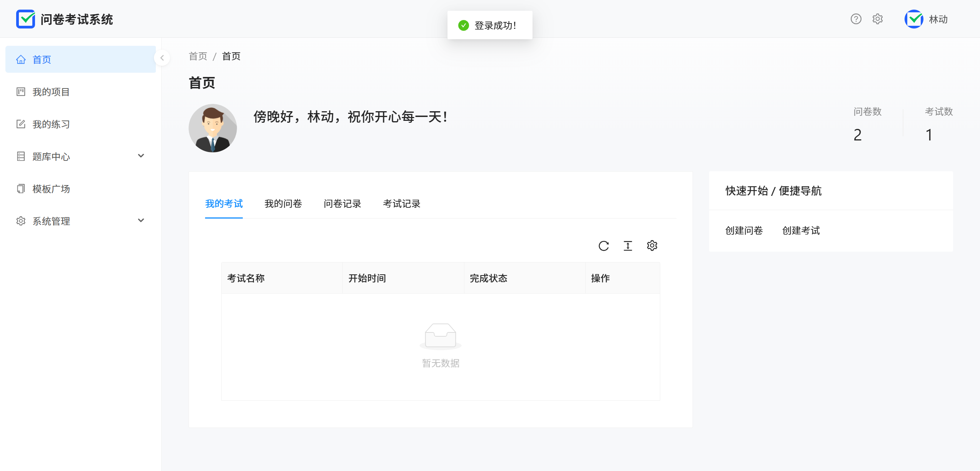Switch to the 我的问卷 tab
This screenshot has height=471, width=980.
[x=283, y=204]
